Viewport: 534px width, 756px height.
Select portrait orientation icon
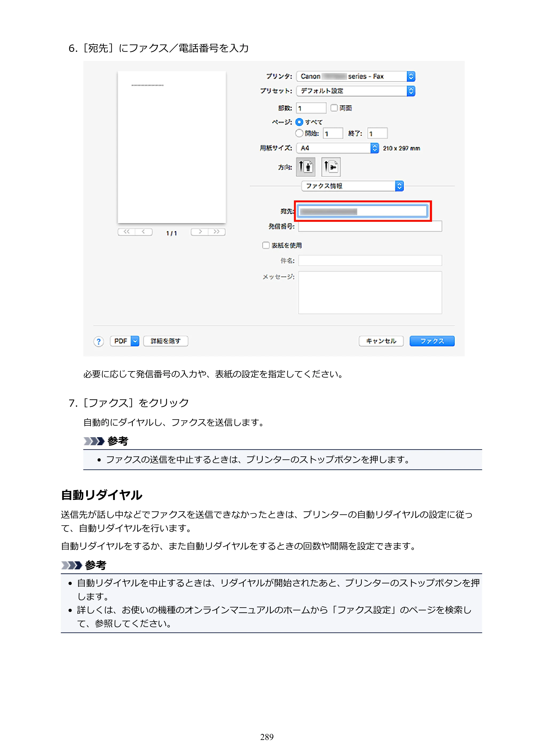(305, 166)
